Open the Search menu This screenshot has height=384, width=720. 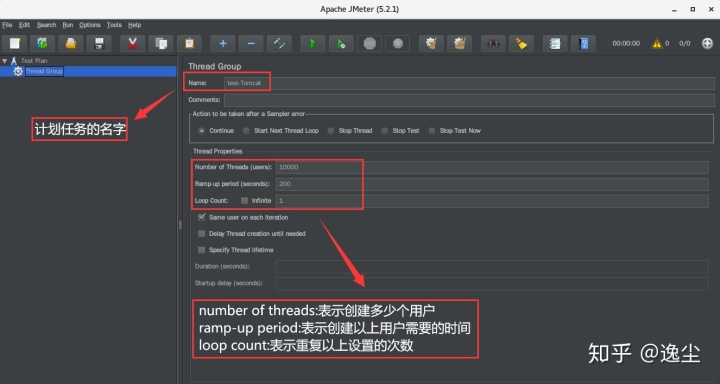click(x=46, y=25)
